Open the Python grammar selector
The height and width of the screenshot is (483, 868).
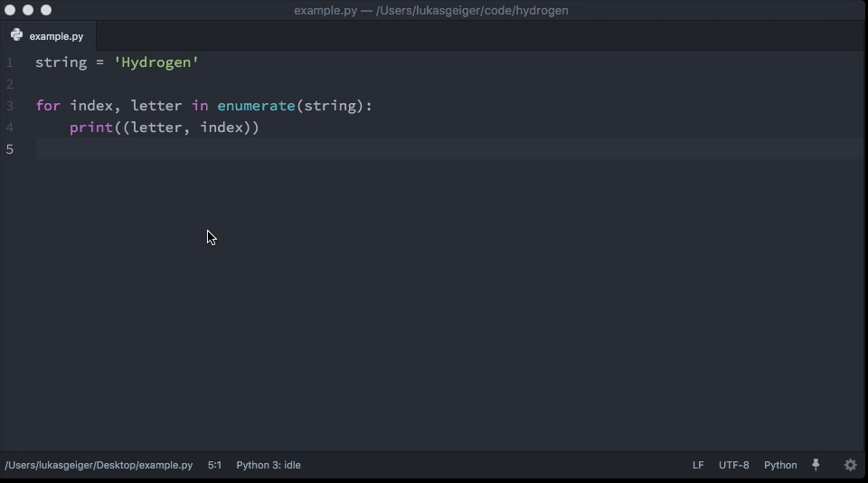pos(780,465)
